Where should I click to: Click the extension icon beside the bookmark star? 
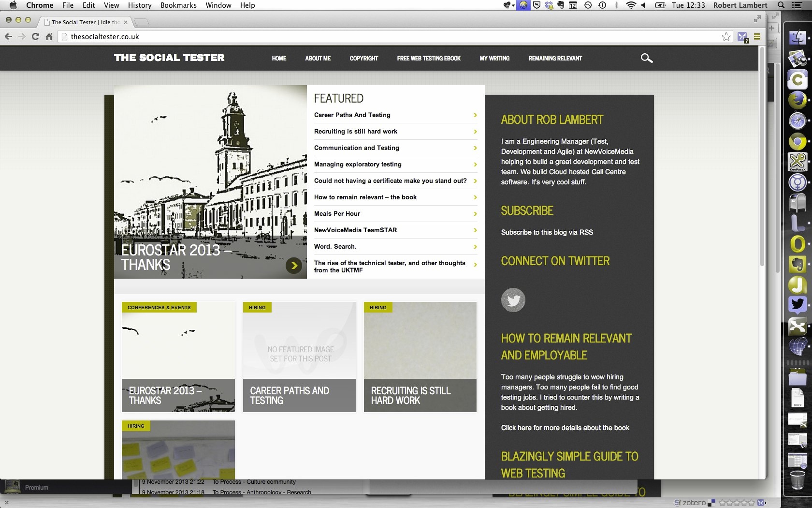click(x=743, y=37)
